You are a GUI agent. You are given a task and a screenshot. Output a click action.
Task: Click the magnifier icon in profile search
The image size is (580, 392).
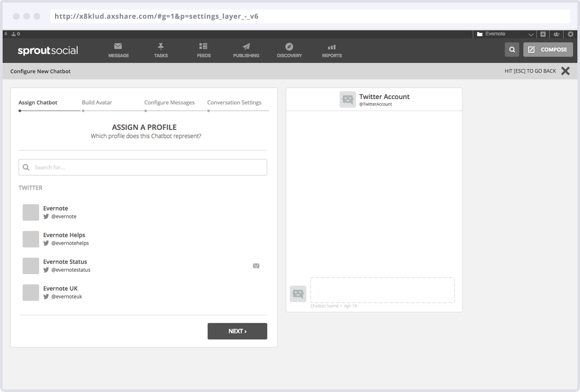pyautogui.click(x=26, y=167)
